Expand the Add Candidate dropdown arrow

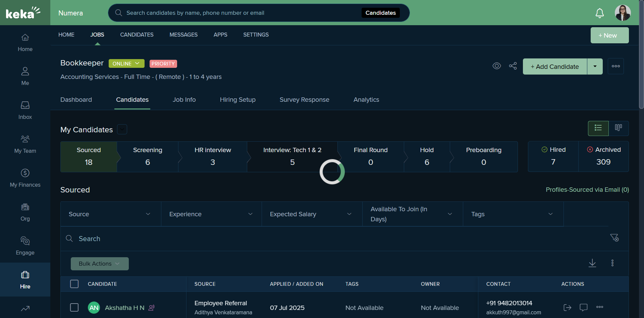pos(595,66)
